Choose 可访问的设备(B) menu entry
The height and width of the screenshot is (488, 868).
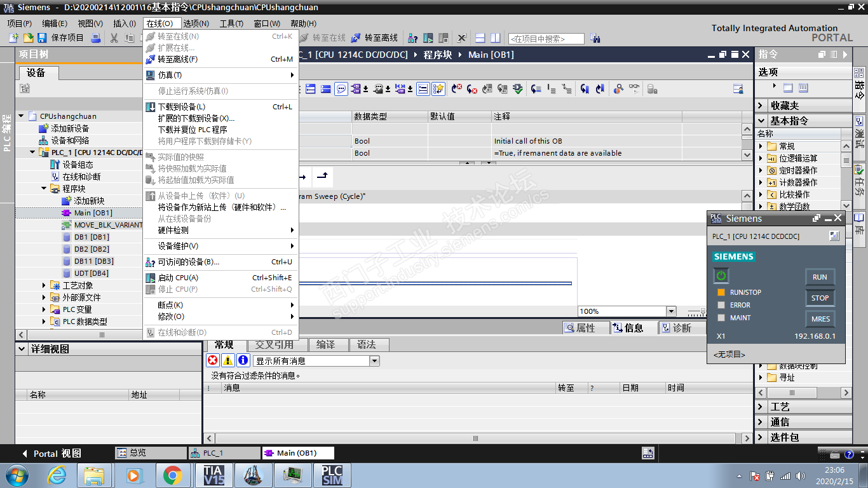220,262
